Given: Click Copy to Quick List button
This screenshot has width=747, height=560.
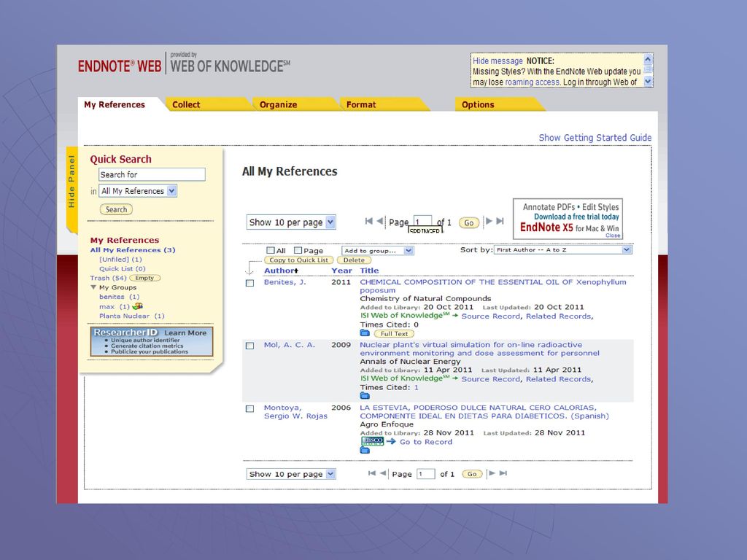Looking at the screenshot, I should 298,260.
